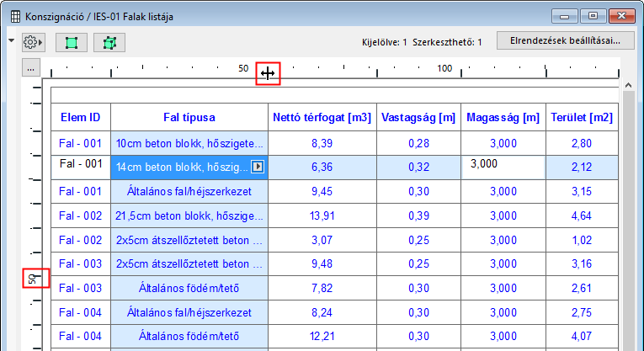Click the volume value 8,39
This screenshot has width=644, height=351.
click(x=322, y=143)
